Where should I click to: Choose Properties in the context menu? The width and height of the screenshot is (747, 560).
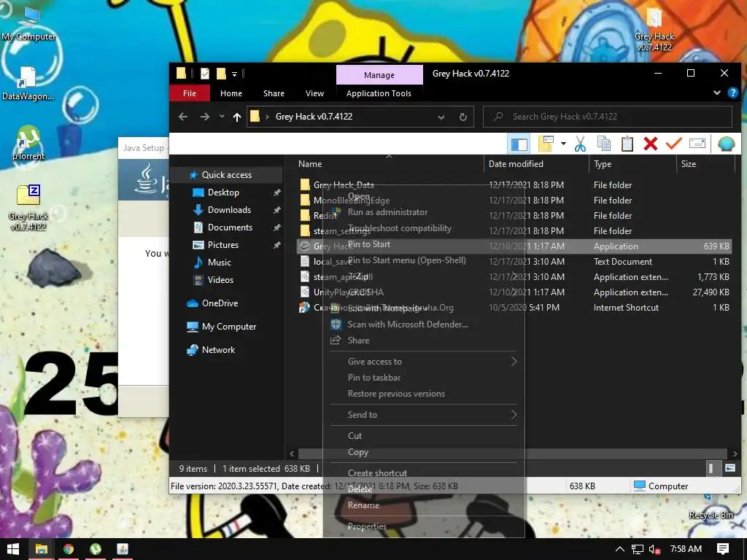click(x=367, y=526)
